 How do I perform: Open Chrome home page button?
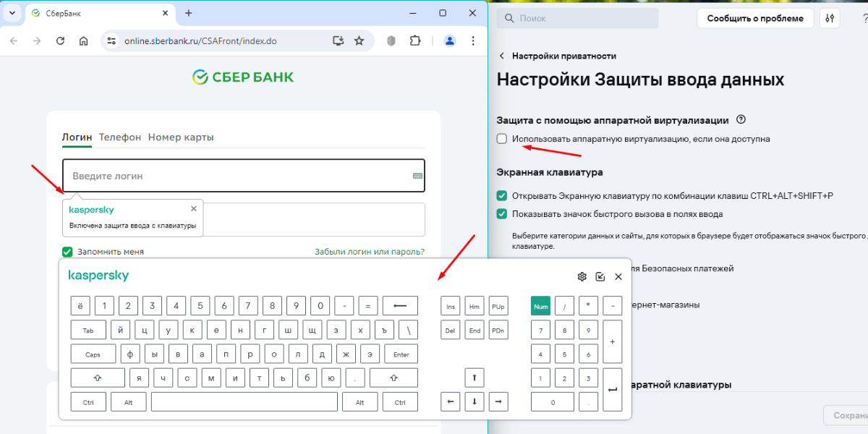[x=84, y=41]
